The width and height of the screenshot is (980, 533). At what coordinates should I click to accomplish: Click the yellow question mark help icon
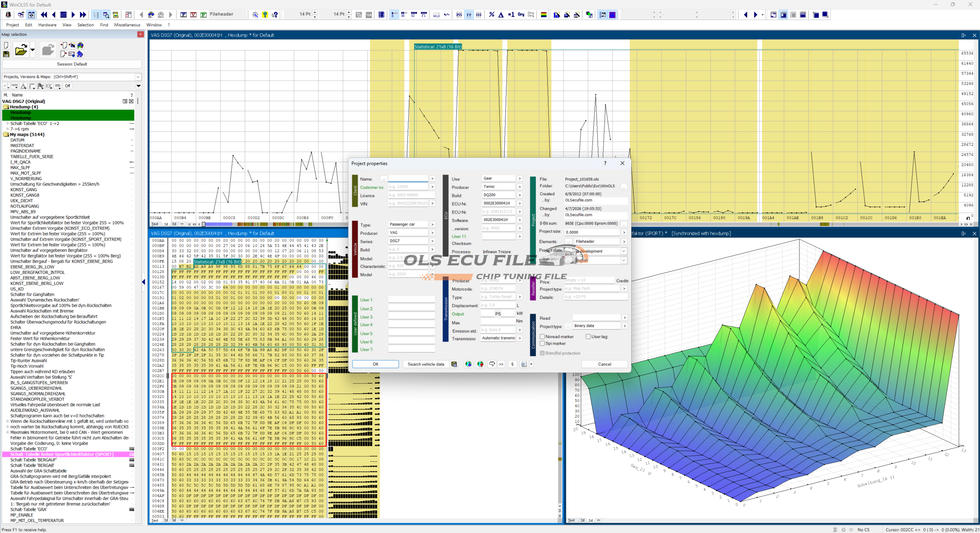click(x=265, y=15)
